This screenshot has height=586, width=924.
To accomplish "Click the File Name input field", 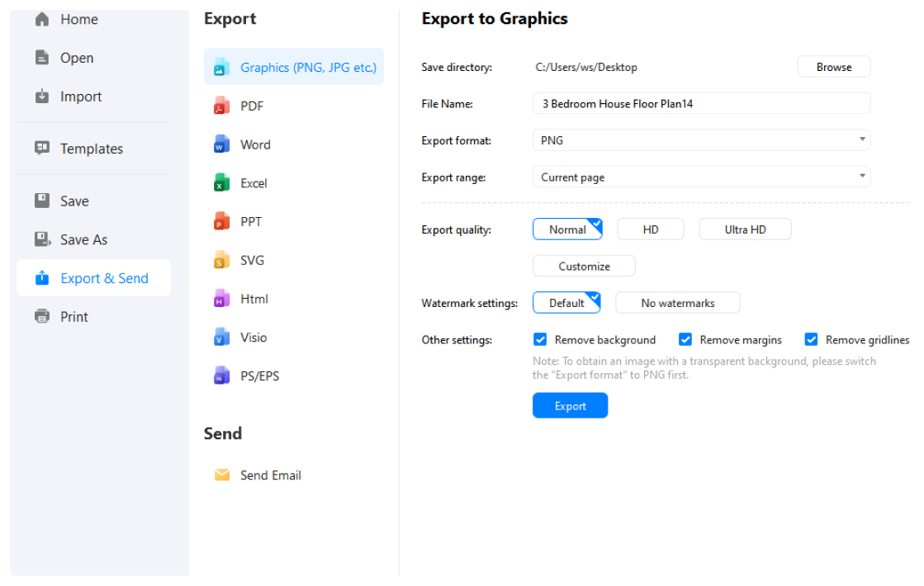I will [701, 104].
